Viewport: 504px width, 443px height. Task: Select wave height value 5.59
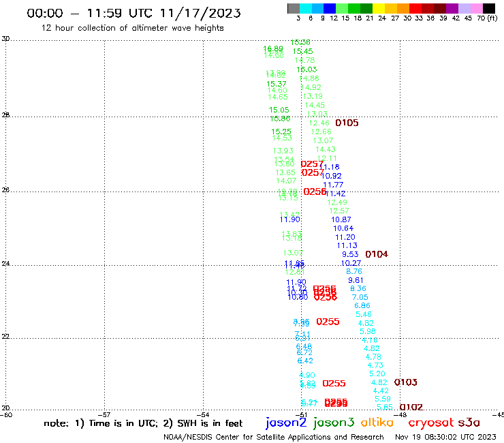(383, 399)
